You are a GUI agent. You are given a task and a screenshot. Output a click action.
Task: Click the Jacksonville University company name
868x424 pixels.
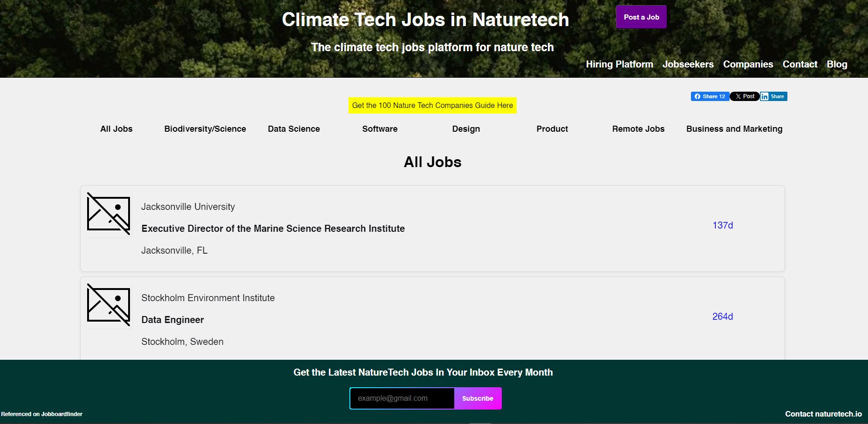click(x=188, y=207)
